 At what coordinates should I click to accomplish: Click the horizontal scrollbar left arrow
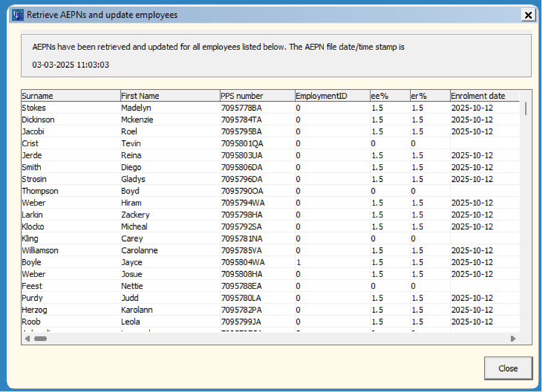tap(27, 339)
